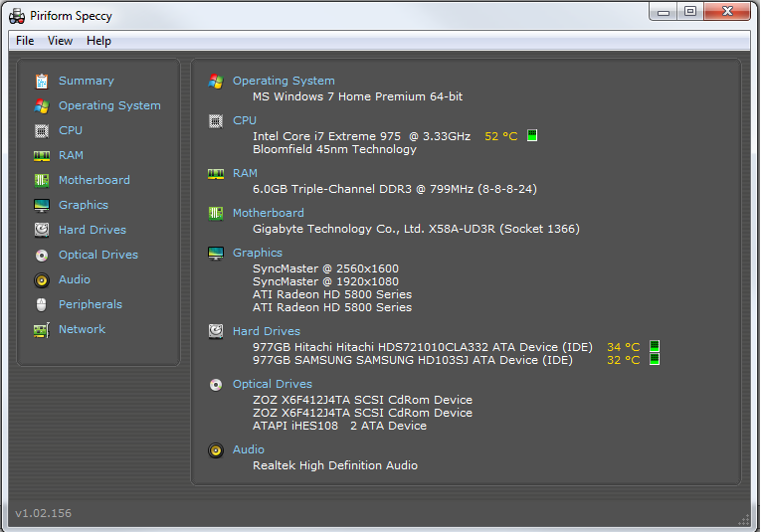
Task: Click the Hitachi drive temperature indicator icon
Action: point(655,346)
